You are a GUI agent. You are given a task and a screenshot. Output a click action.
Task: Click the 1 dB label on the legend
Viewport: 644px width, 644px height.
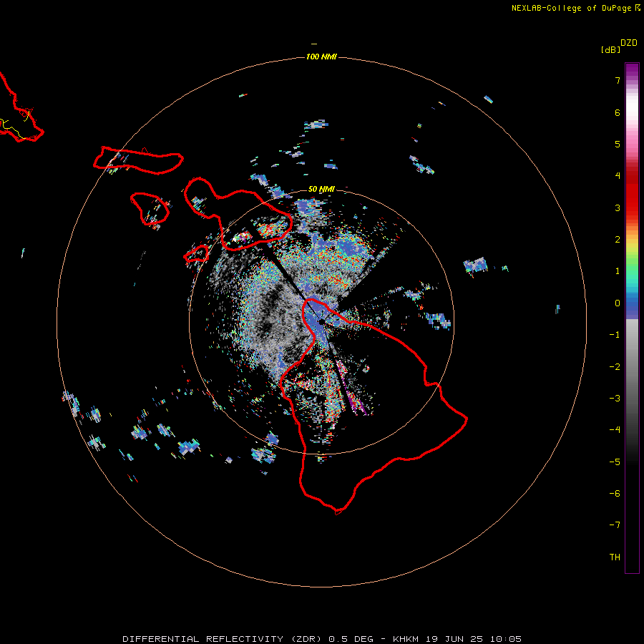[x=618, y=271]
